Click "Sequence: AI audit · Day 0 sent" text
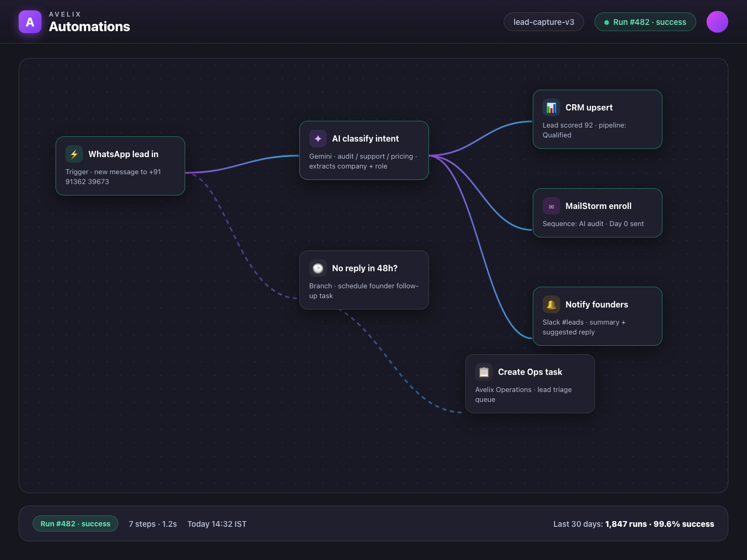Screen dimensions: 747x560 coord(593,223)
